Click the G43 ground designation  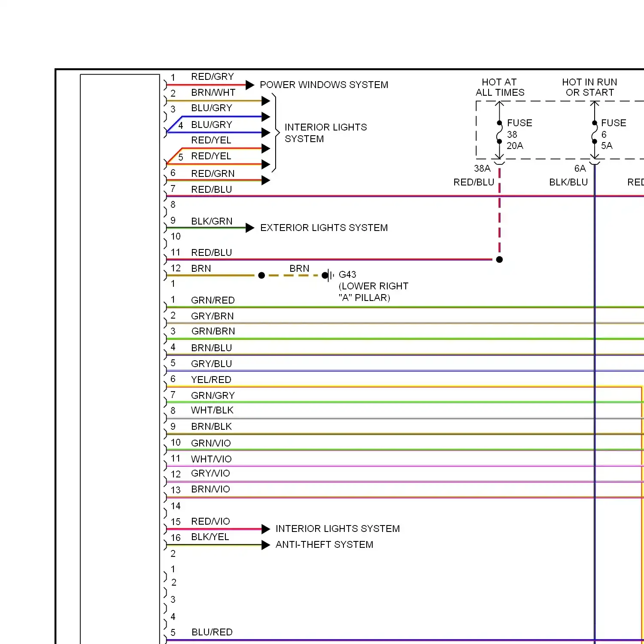[x=347, y=274]
